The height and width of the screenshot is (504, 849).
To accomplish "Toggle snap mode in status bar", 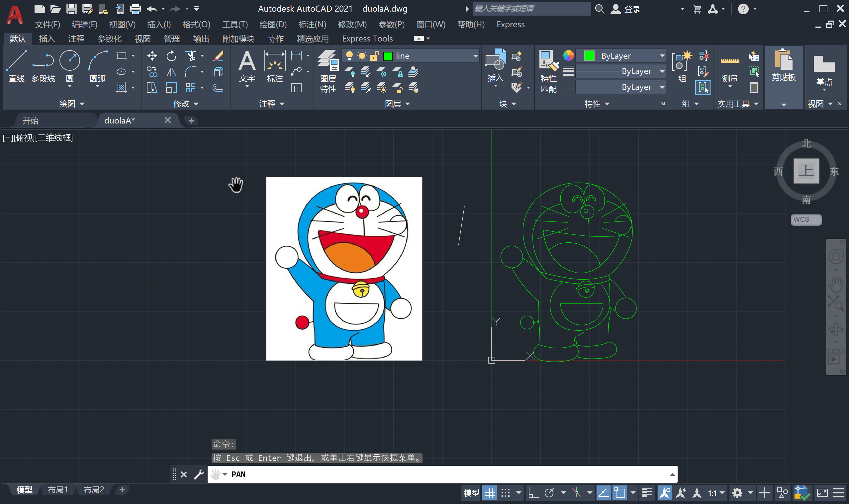I will pos(506,493).
